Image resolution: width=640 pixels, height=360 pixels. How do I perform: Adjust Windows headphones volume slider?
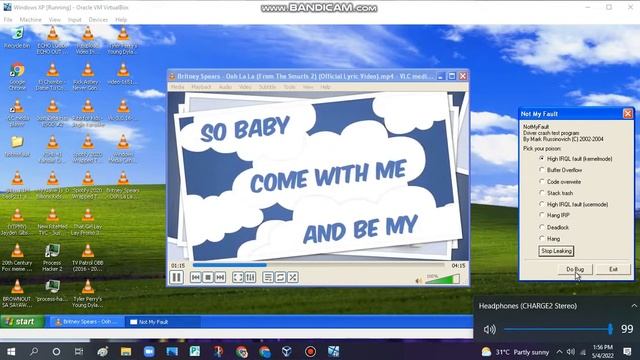coord(557,329)
